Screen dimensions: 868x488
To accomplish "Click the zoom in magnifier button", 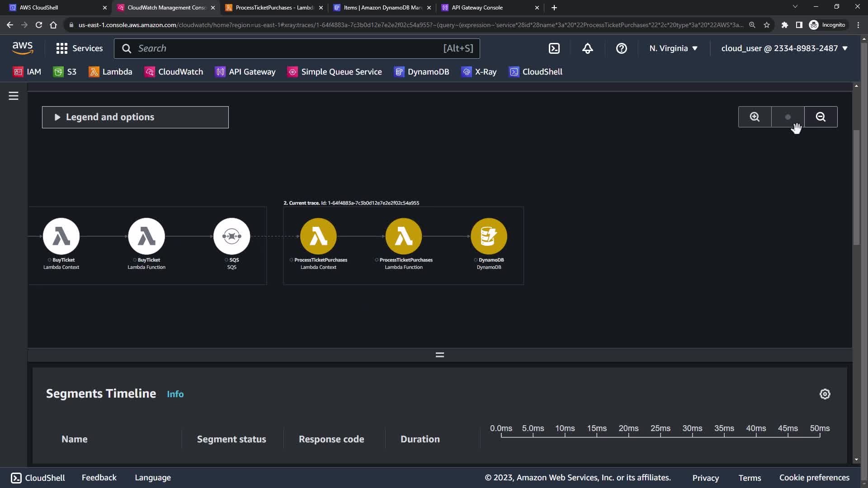I will tap(755, 117).
